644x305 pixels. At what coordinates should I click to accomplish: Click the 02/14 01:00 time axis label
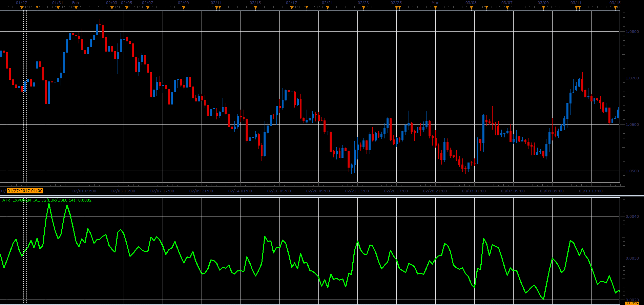coord(240,191)
